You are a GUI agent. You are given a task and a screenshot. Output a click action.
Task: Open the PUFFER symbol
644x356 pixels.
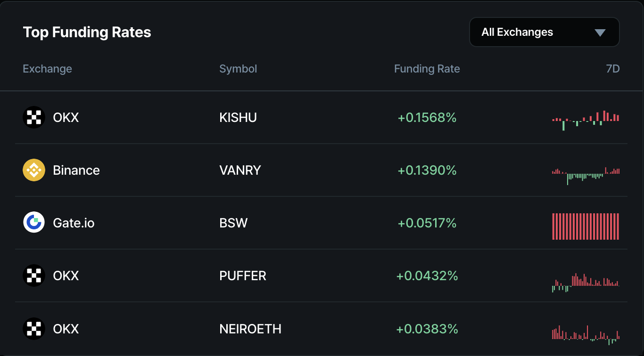[x=243, y=275]
